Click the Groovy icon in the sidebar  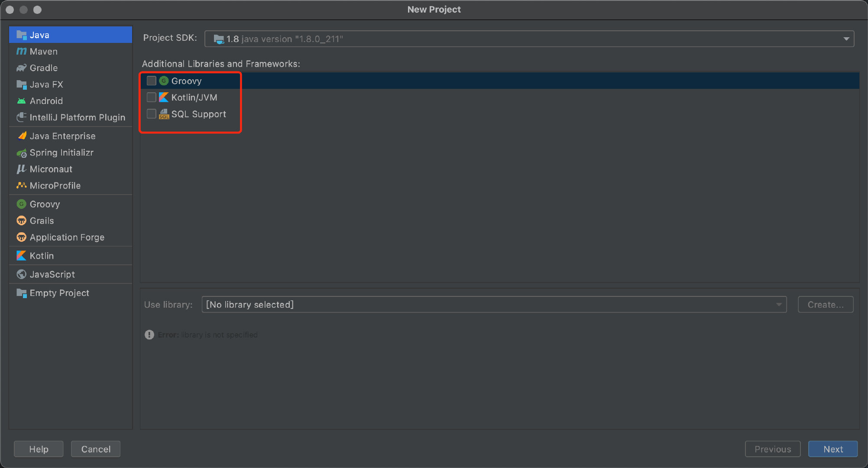21,204
